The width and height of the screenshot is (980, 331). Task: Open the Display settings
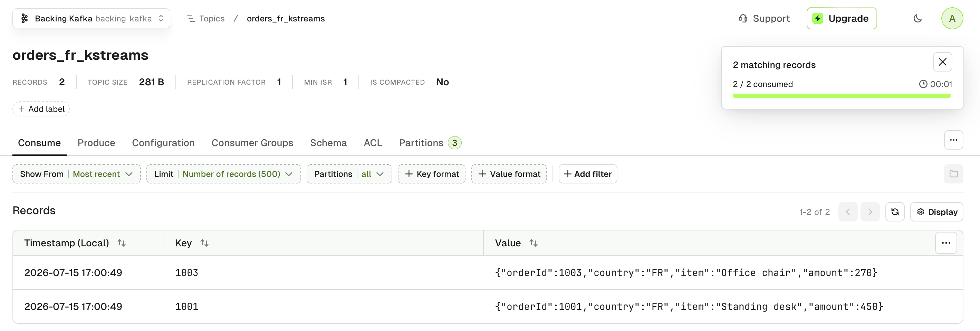[936, 212]
